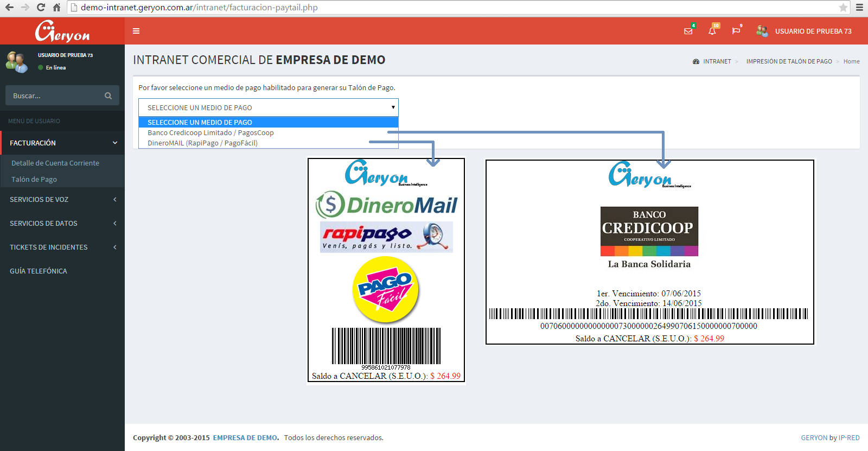Click 1er. Vencimiento: 07/06/2015 text
Image resolution: width=868 pixels, height=451 pixels.
649,294
